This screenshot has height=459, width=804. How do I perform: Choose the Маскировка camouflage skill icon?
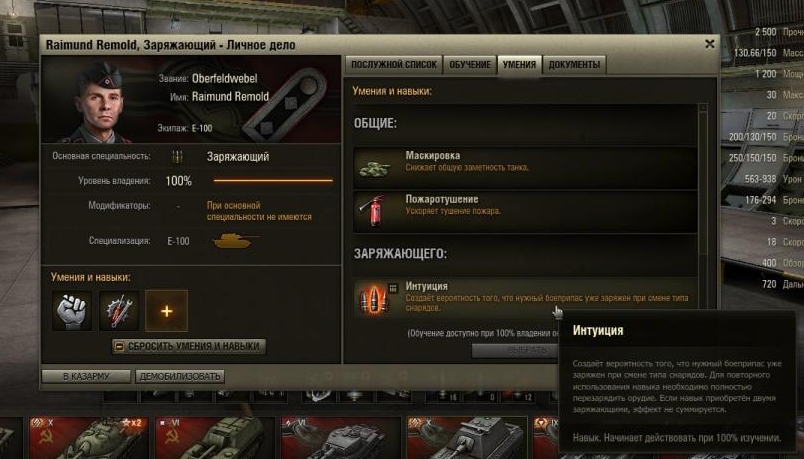(375, 167)
